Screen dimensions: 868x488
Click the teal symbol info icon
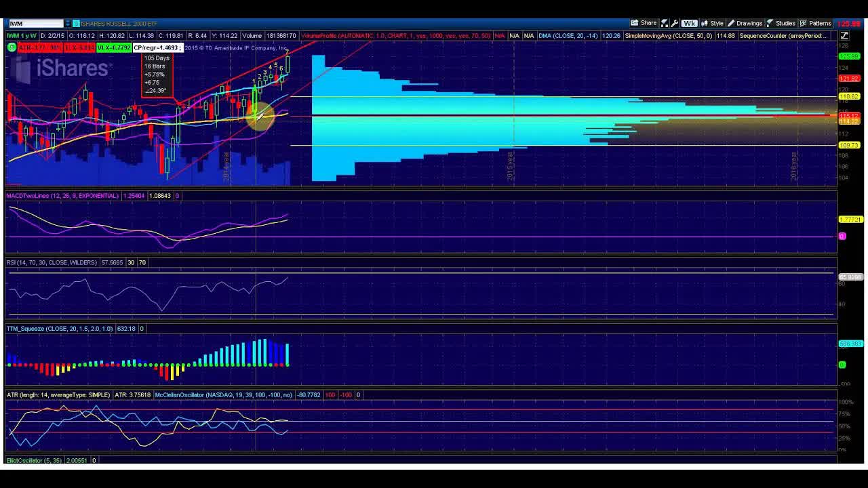tap(76, 24)
